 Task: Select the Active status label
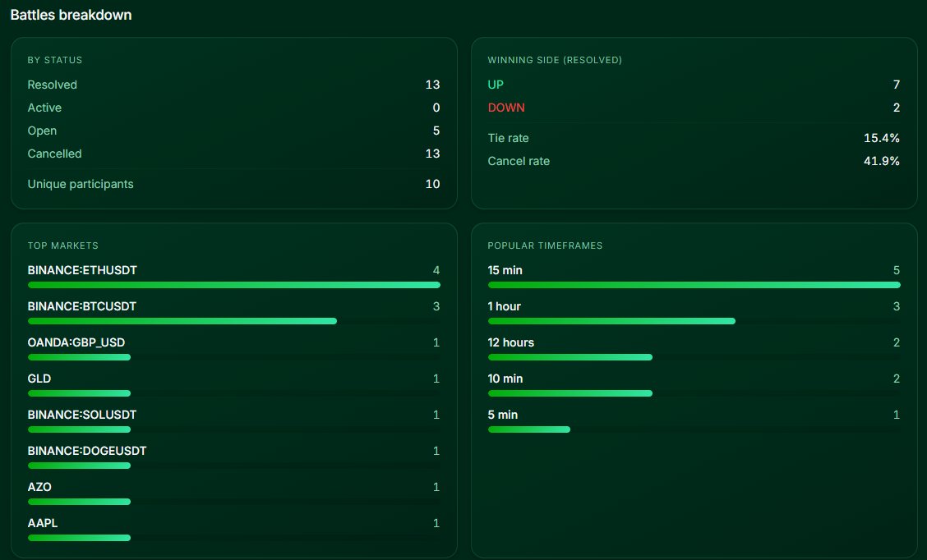44,108
